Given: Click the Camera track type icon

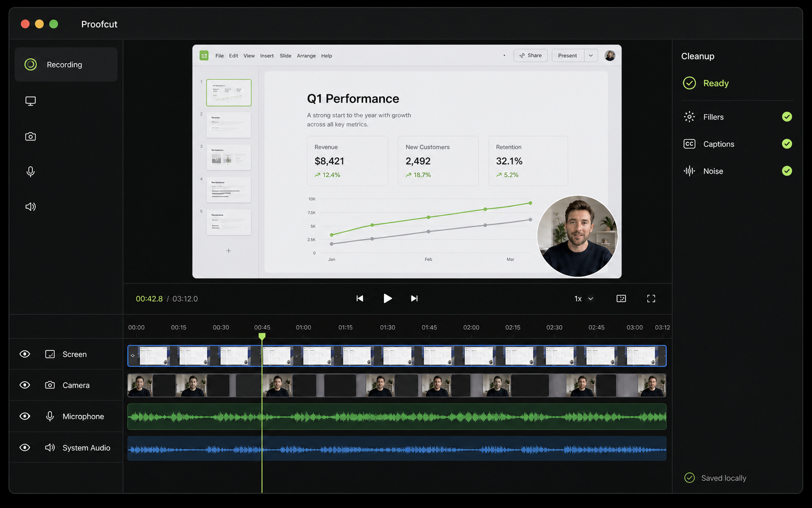Looking at the screenshot, I should [50, 385].
